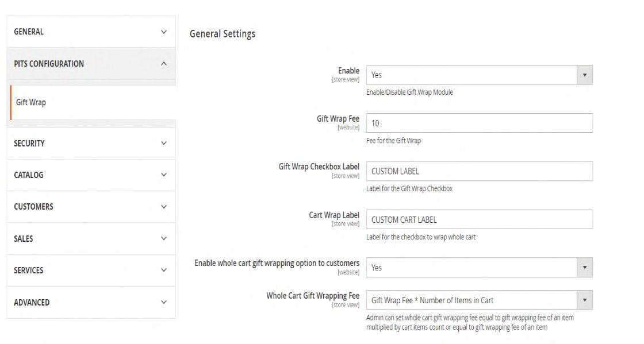Open the PITS CONFIGURATION tab label

tap(49, 64)
